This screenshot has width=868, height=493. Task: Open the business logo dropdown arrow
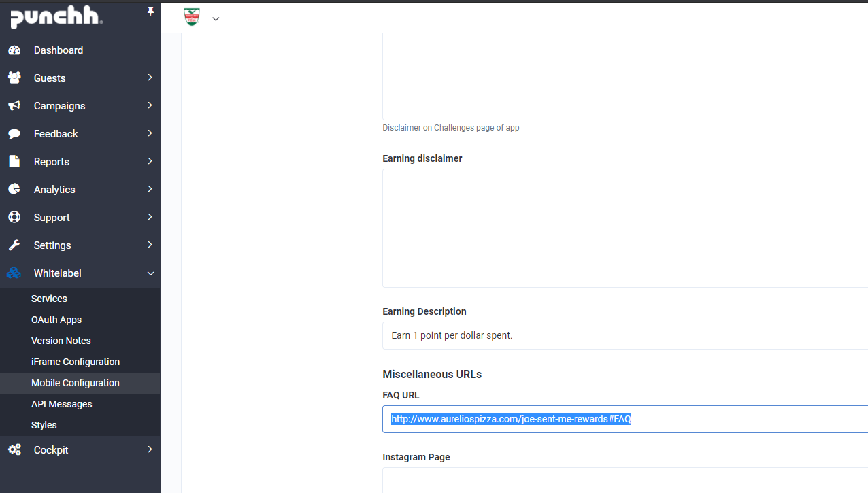[216, 19]
